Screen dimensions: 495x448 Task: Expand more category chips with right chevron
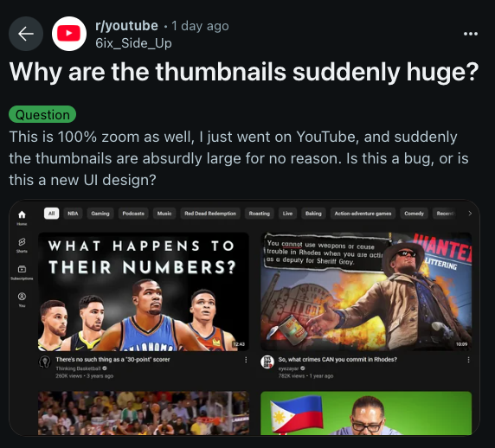click(x=470, y=214)
